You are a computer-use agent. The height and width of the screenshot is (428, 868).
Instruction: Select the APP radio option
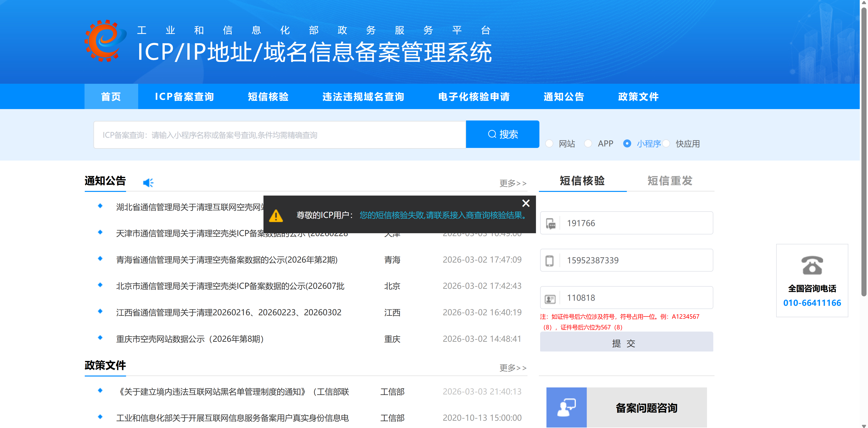coord(588,144)
